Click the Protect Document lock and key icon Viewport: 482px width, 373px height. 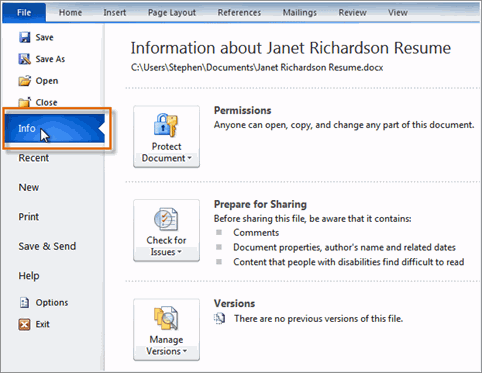166,125
